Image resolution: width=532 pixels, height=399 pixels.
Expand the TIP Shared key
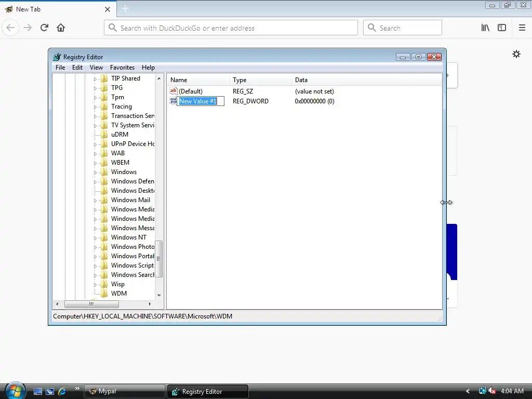coord(95,79)
